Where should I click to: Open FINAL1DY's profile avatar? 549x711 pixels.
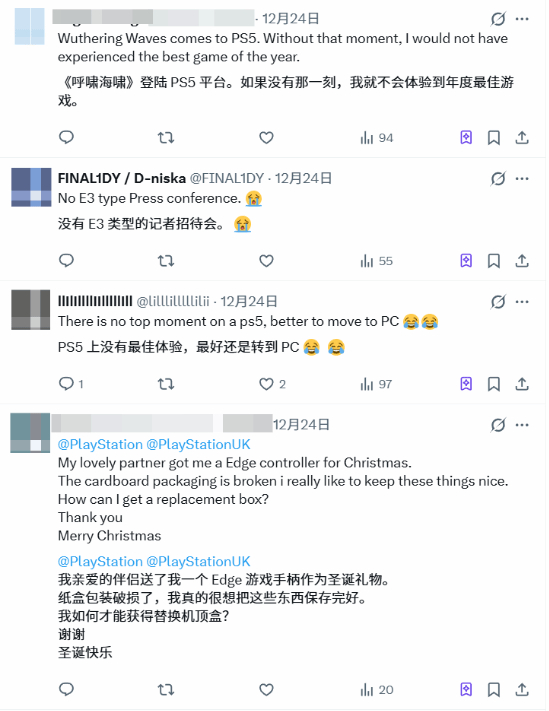[31, 187]
